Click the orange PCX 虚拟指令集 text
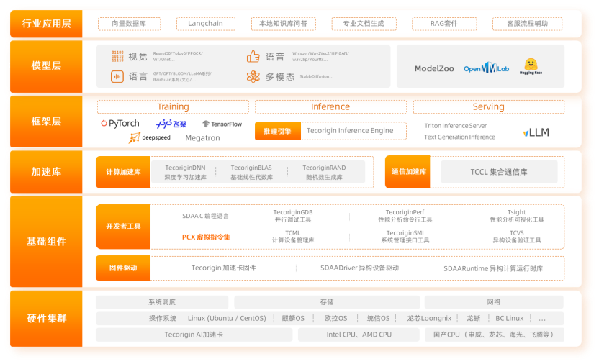 point(206,237)
